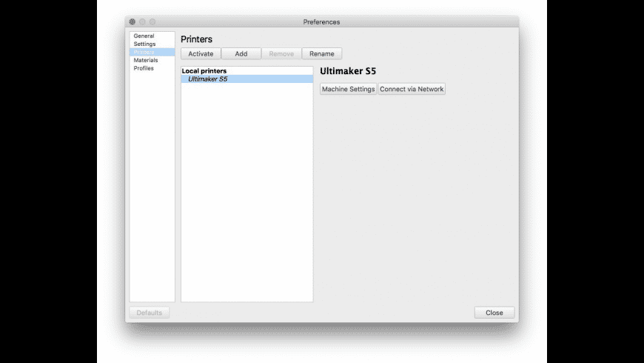
Task: Click the greyed-out Remove button
Action: click(x=281, y=54)
